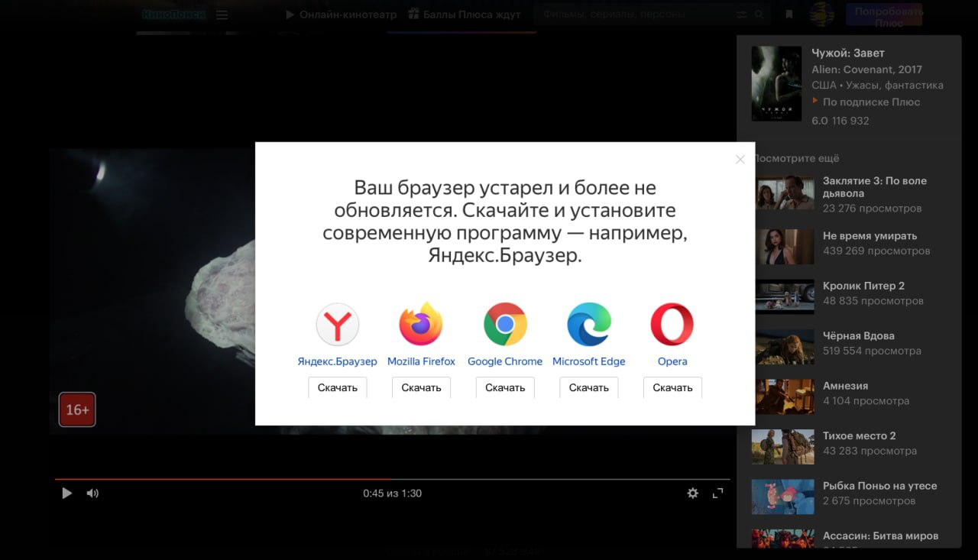The width and height of the screenshot is (978, 560).
Task: Open Чёрная Вдова title
Action: 859,335
